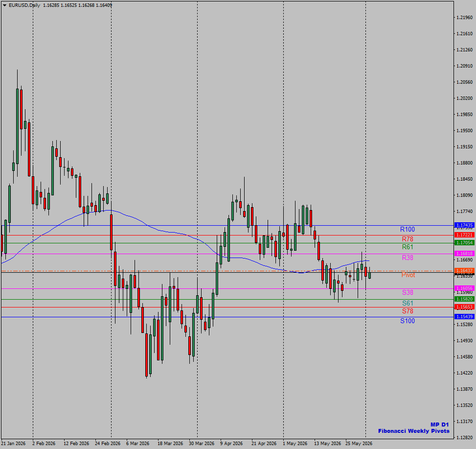
Task: Select the S38 support label
Action: [408, 292]
